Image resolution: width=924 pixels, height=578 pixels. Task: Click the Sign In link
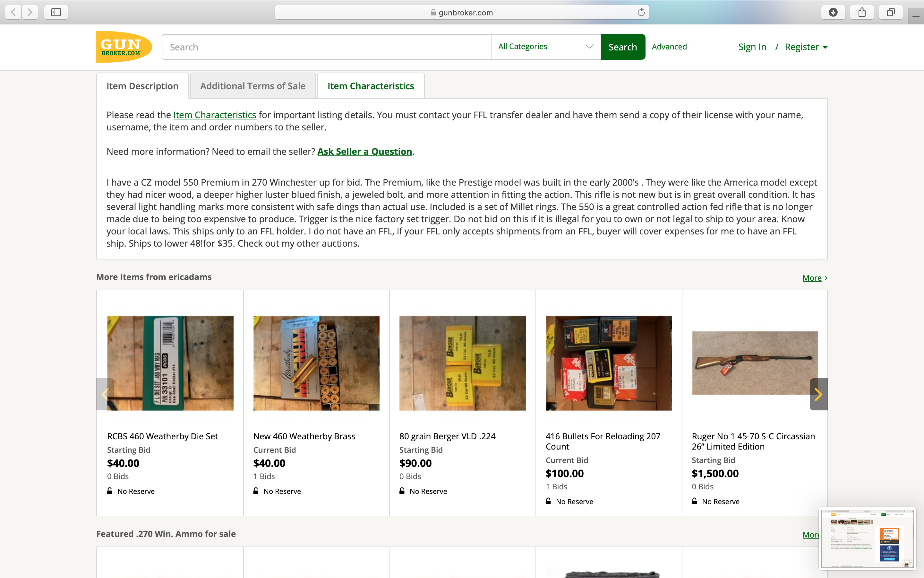(752, 47)
